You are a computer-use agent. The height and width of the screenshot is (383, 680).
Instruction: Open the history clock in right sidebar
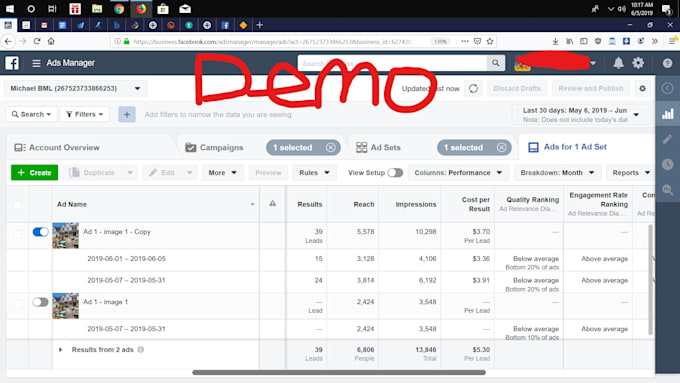(668, 164)
